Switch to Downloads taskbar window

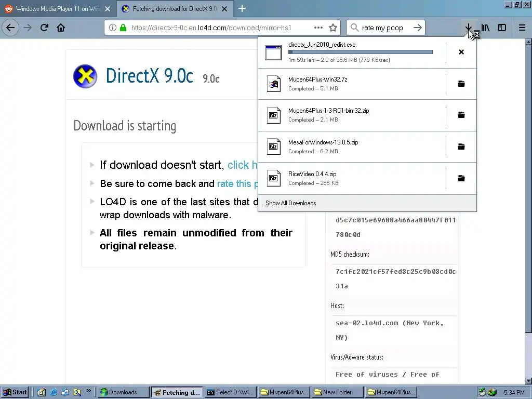(x=124, y=392)
